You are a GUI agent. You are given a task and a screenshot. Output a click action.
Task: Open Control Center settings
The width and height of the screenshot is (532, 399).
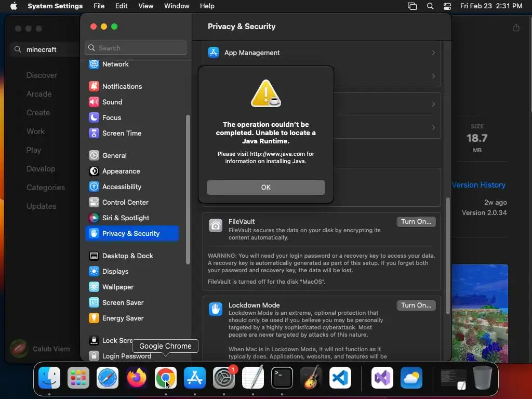pos(132,203)
